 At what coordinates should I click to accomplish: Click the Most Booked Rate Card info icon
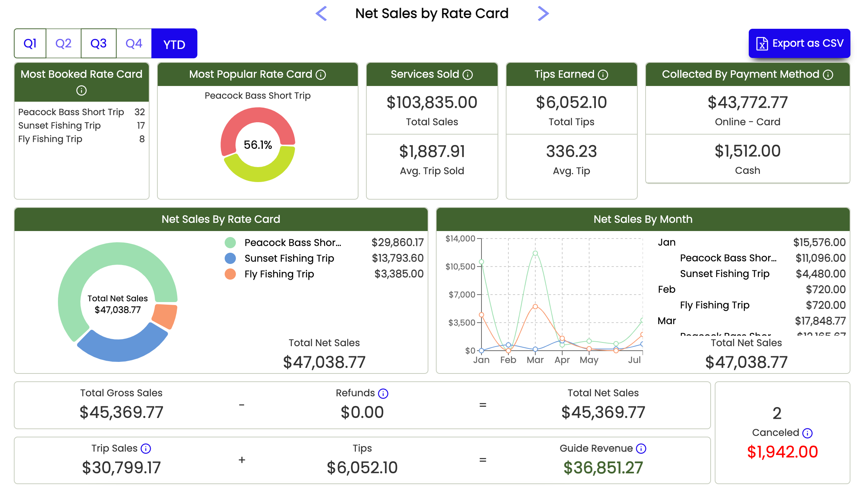[81, 90]
